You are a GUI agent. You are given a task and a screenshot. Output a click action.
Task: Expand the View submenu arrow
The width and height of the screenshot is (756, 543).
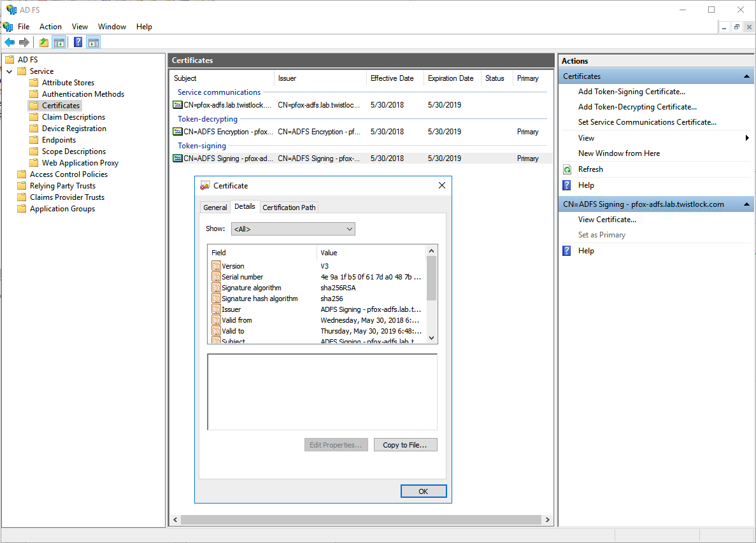tap(747, 138)
